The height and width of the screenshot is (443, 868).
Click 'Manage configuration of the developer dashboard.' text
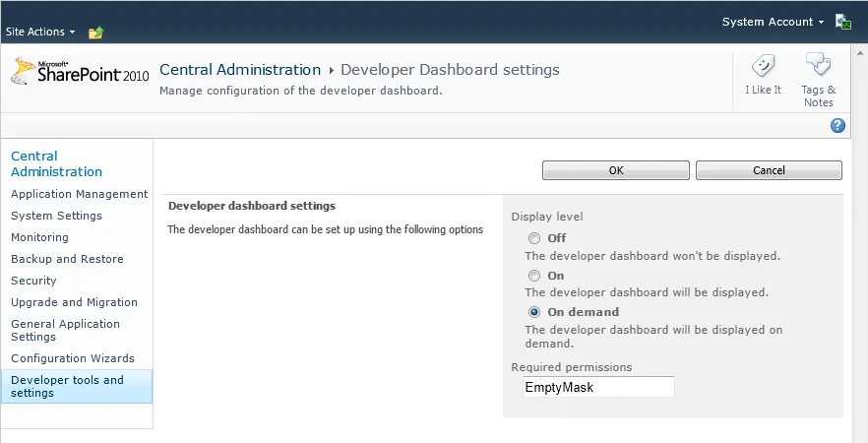tap(300, 91)
